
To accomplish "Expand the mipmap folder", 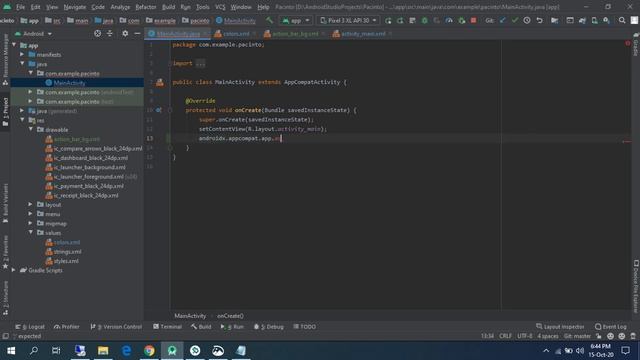I will tap(31, 223).
